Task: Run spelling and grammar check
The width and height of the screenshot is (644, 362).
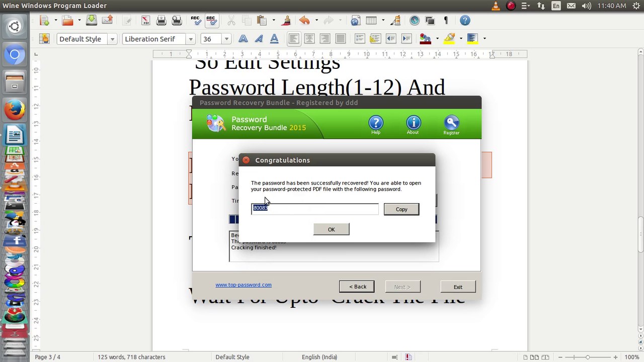Action: (196, 21)
